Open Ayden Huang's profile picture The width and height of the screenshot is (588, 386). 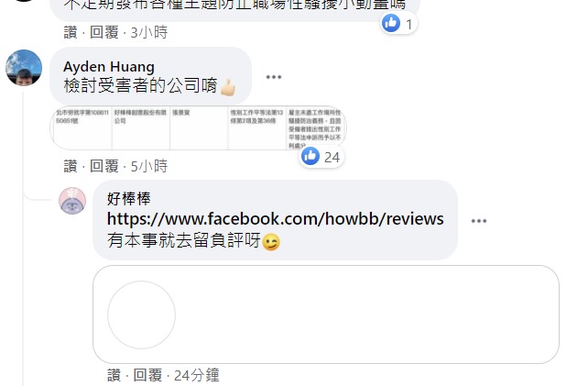24,68
